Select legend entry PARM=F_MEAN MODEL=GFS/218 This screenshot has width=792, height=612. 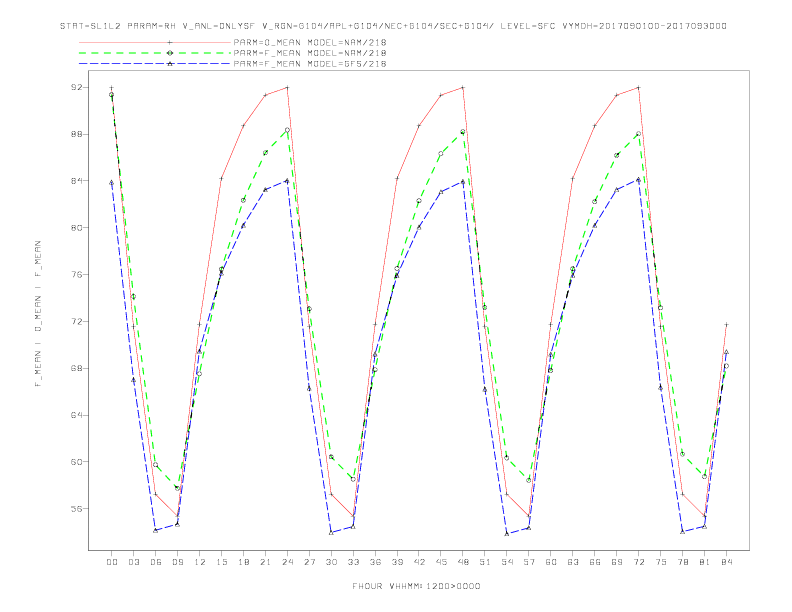pyautogui.click(x=310, y=64)
